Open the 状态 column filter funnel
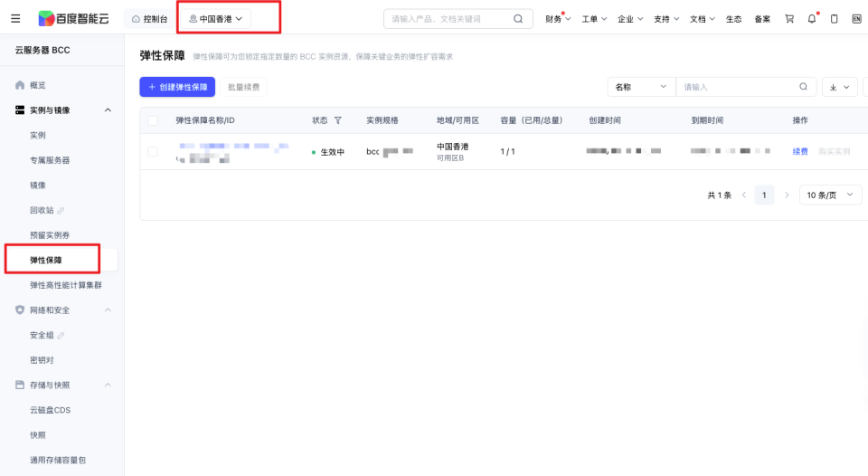868x476 pixels. click(337, 120)
